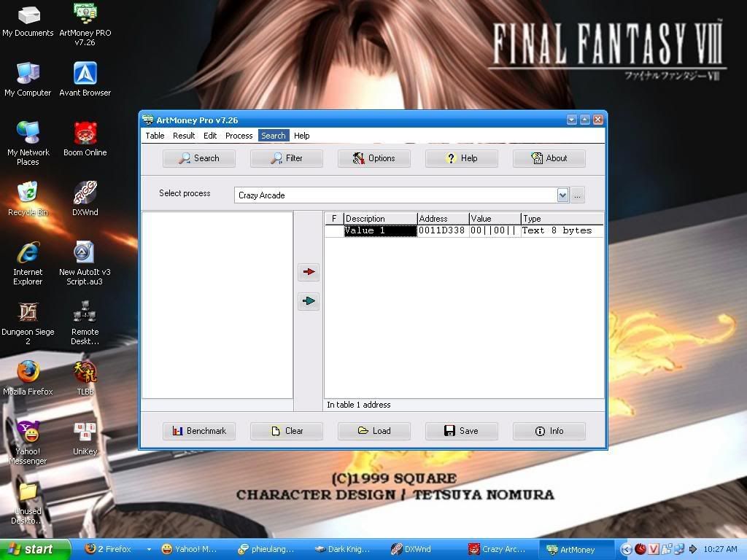This screenshot has width=747, height=560.
Task: Open the My Documents desktop icon
Action: pyautogui.click(x=28, y=20)
